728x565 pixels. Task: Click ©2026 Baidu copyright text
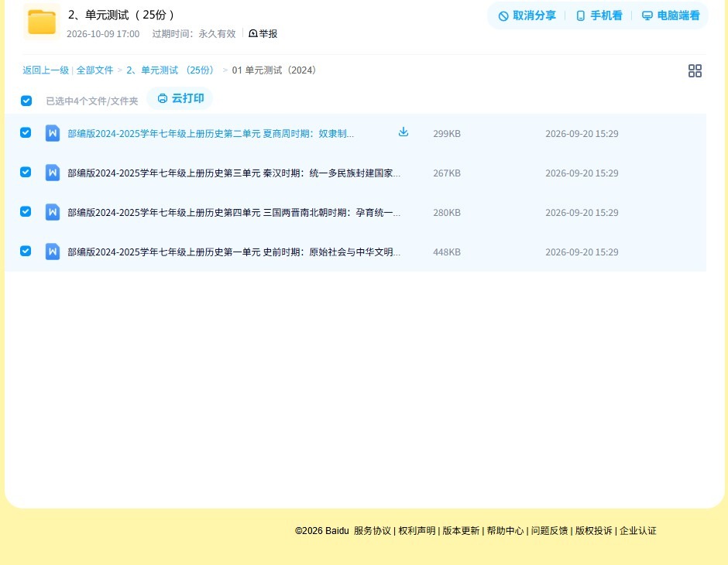click(x=321, y=531)
